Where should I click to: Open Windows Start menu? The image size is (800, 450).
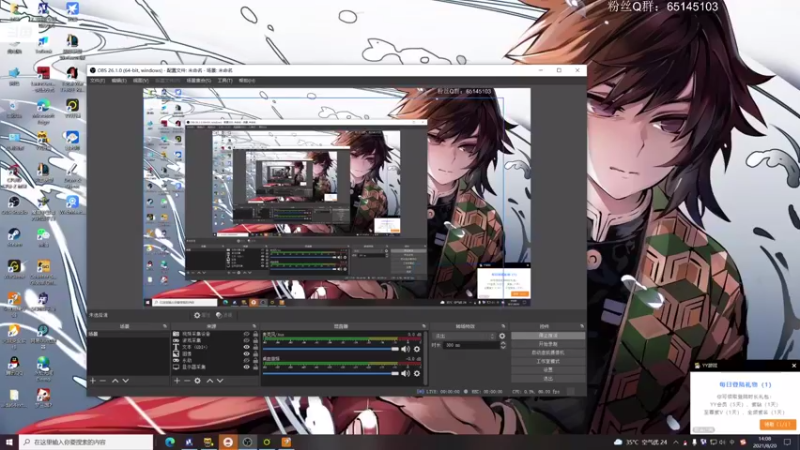pos(9,442)
